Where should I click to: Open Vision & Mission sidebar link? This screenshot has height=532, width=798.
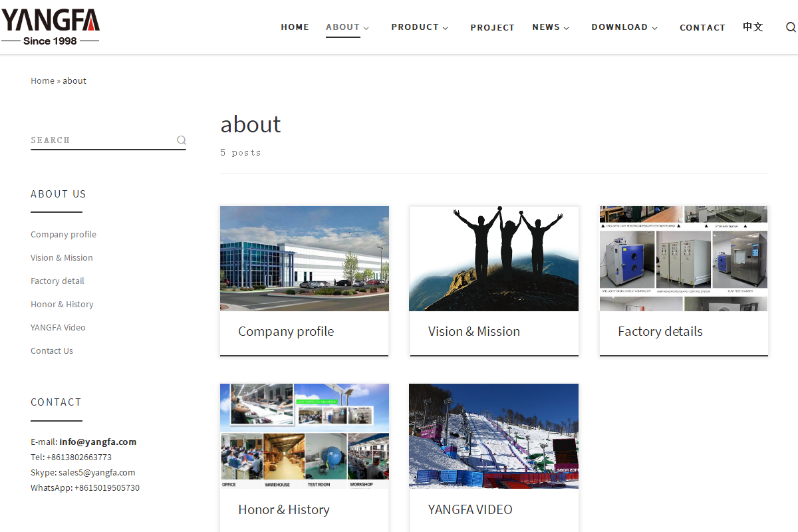pyautogui.click(x=62, y=257)
